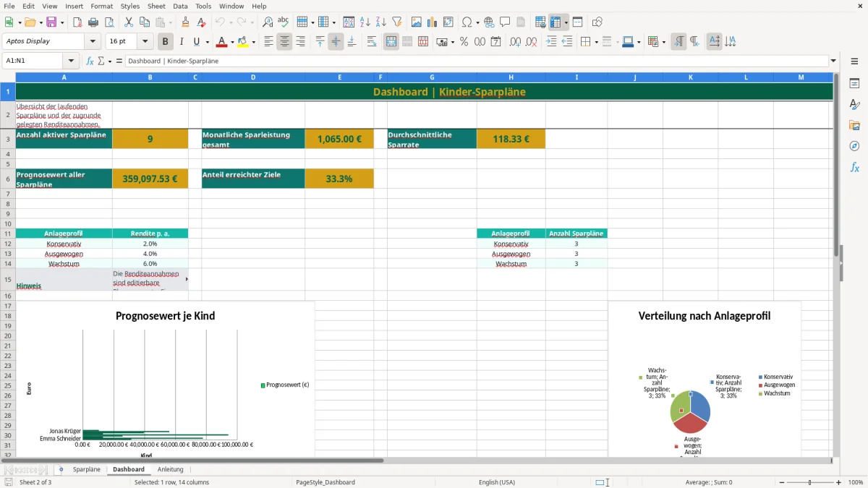Click the English (USA) language status
The width and height of the screenshot is (868, 488).
point(497,482)
